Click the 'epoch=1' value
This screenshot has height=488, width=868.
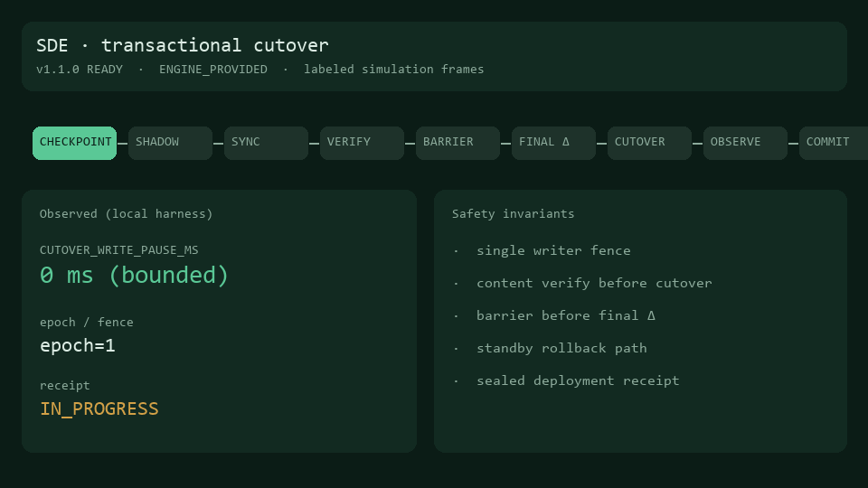click(78, 346)
